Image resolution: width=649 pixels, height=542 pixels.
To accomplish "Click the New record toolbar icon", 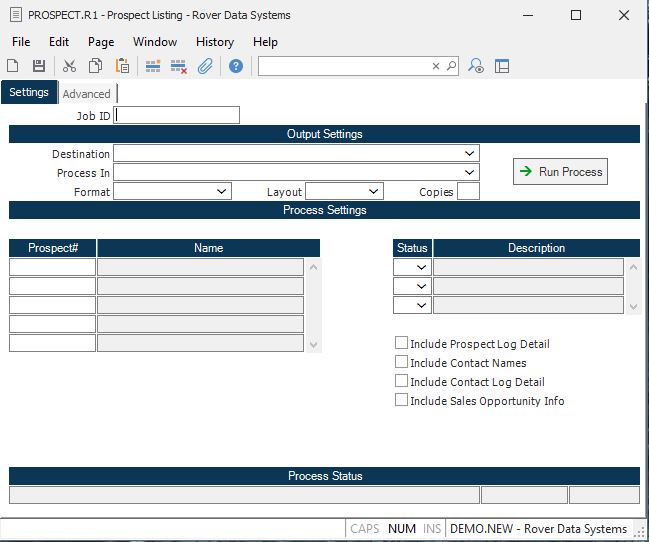I will click(x=13, y=66).
